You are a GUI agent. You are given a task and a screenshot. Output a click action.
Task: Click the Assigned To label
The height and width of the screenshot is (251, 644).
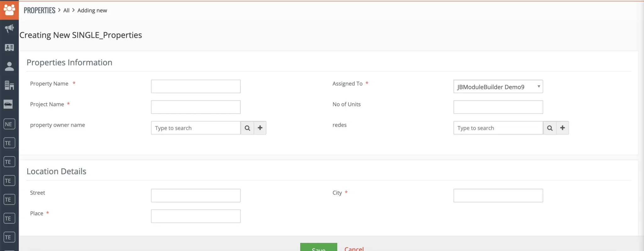[347, 84]
